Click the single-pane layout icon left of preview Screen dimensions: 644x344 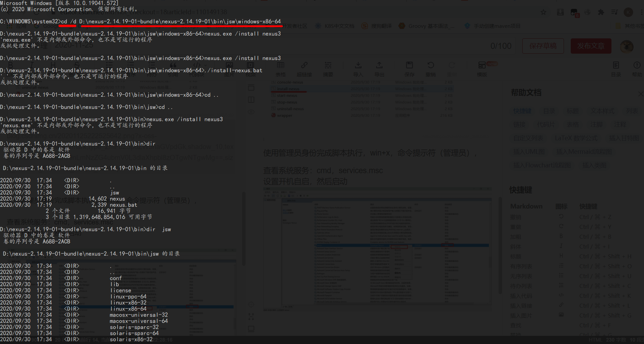coord(251,88)
